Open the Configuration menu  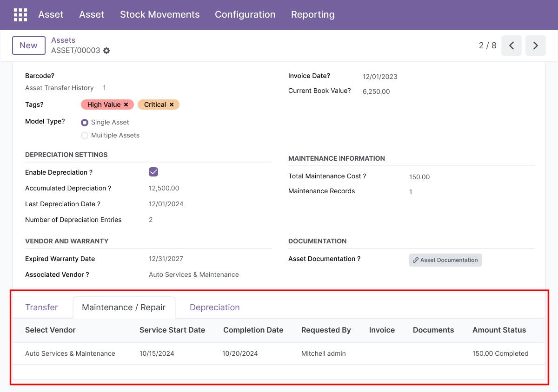pyautogui.click(x=245, y=15)
